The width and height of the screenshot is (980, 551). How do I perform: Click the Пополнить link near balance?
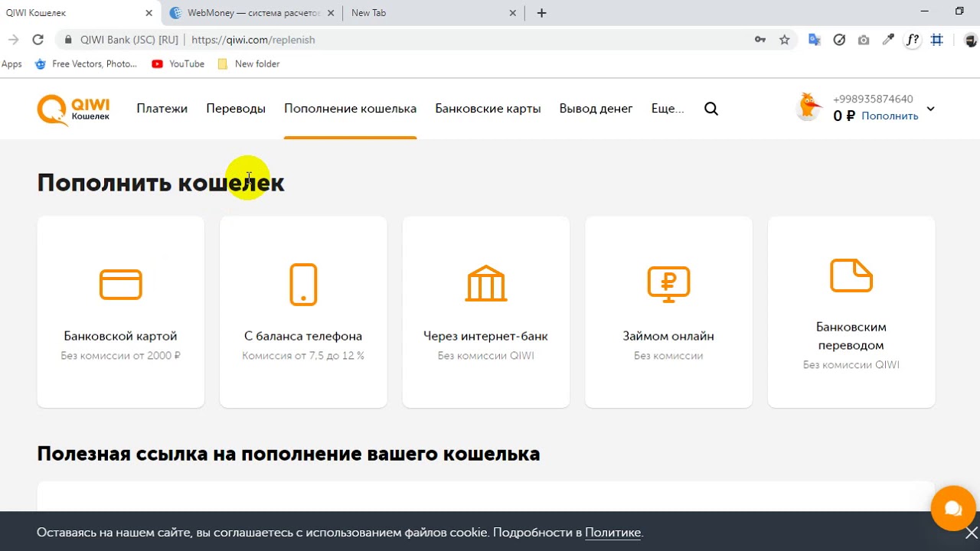tap(890, 116)
